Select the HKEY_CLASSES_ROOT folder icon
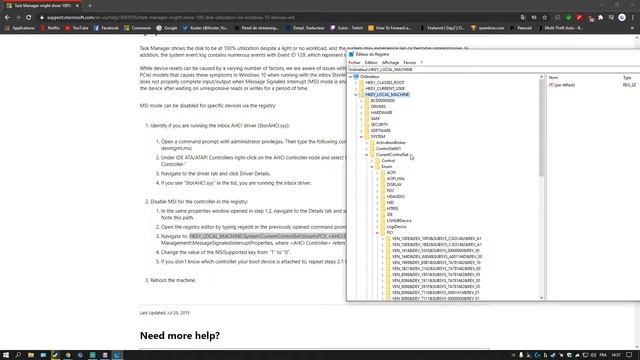 [x=362, y=82]
